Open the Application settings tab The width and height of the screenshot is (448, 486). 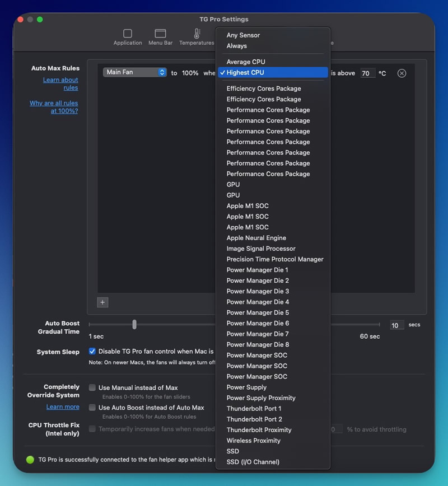[x=128, y=37]
